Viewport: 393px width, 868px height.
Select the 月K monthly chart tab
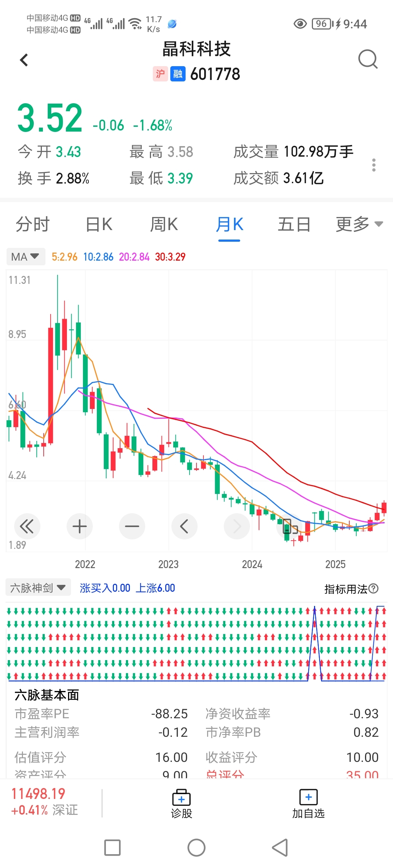229,224
